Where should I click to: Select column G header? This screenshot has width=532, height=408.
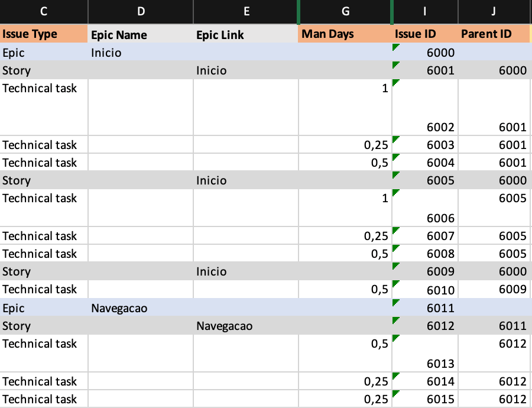click(x=345, y=12)
